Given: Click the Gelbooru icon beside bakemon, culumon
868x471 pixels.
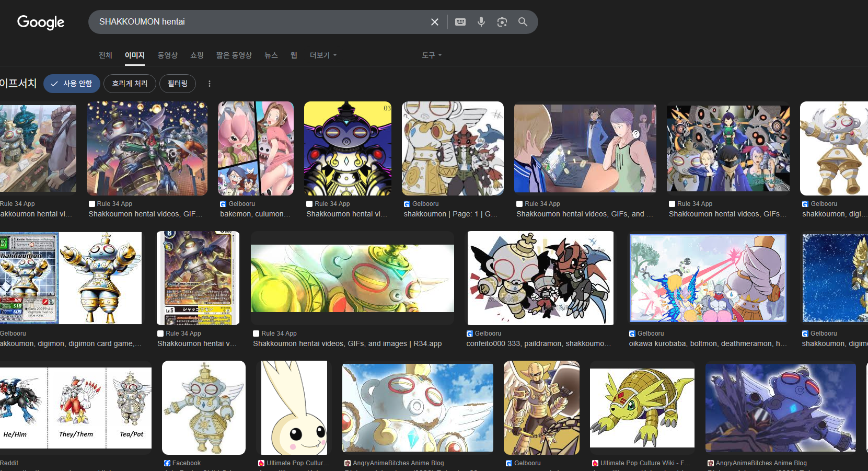Looking at the screenshot, I should tap(223, 204).
